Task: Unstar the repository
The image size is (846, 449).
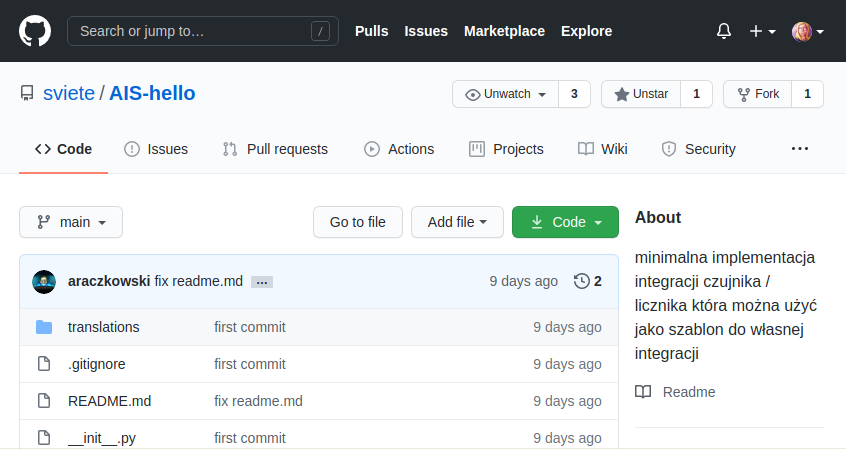Action: tap(641, 94)
